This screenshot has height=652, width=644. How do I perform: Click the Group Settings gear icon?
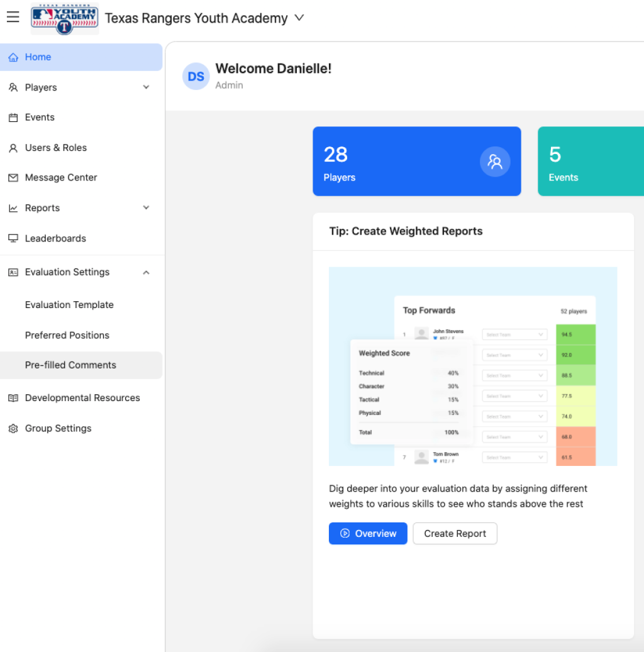[13, 429]
